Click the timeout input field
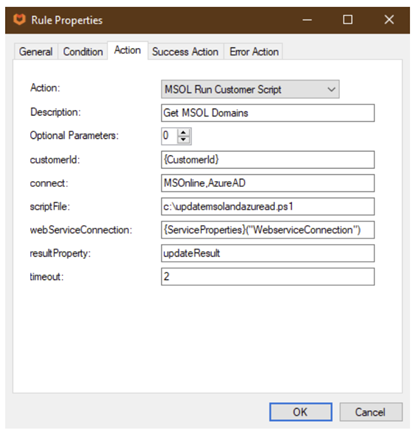Viewport: 414px width, 436px height. pos(268,277)
